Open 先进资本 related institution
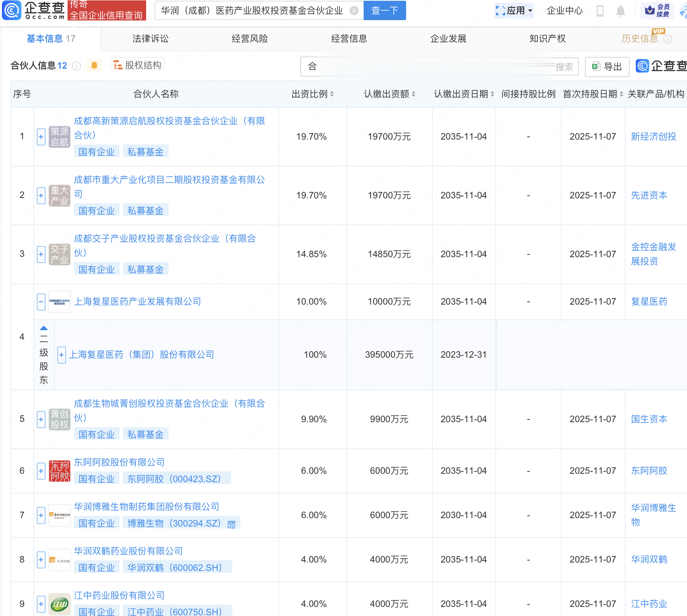This screenshot has width=687, height=616. (649, 195)
